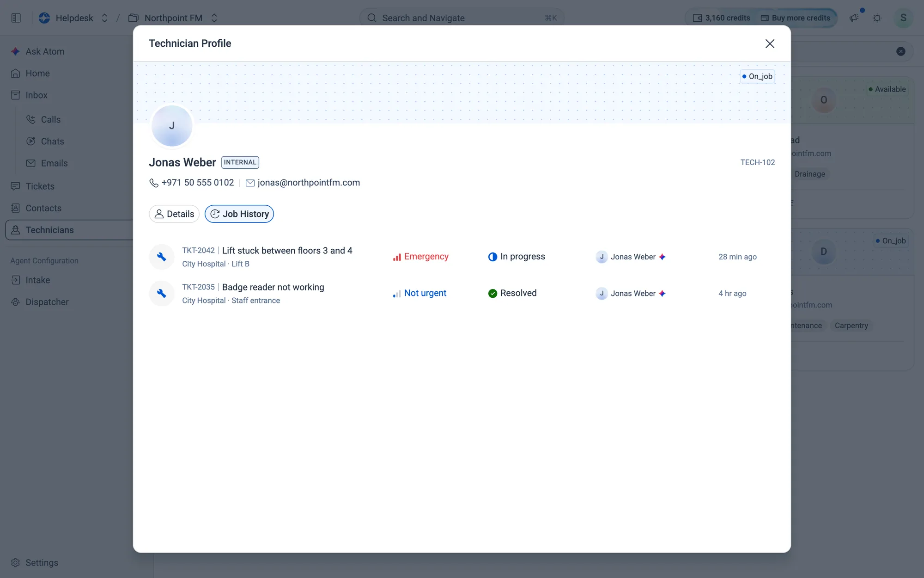Click wrench icon for TKT-2035

click(x=162, y=293)
